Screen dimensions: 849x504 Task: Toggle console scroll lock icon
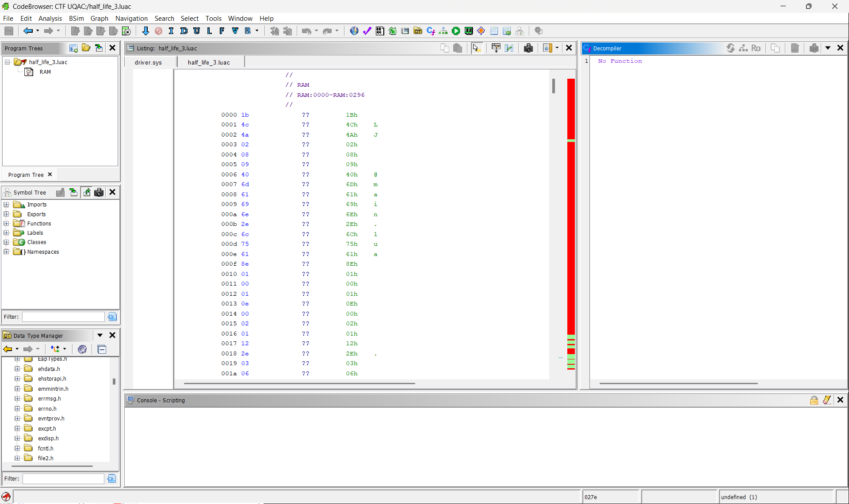814,400
